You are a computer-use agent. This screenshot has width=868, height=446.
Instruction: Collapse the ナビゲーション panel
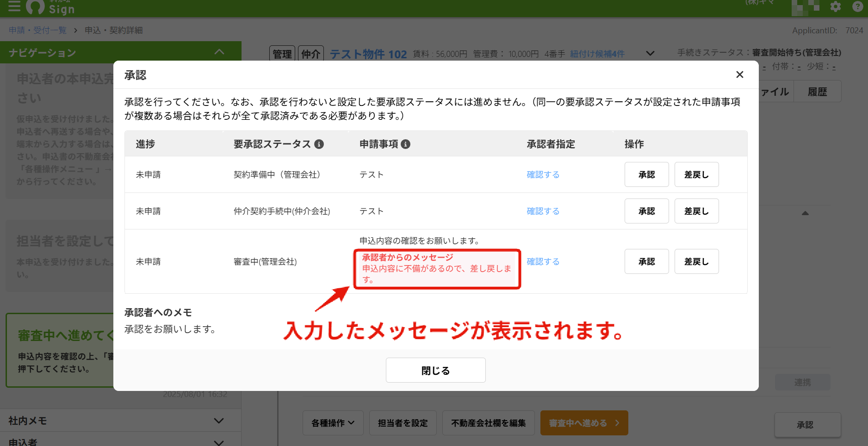pos(219,52)
